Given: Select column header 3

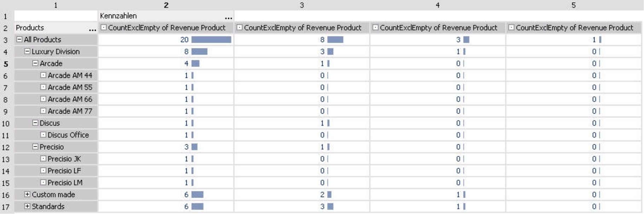Looking at the screenshot, I should click(x=302, y=5).
